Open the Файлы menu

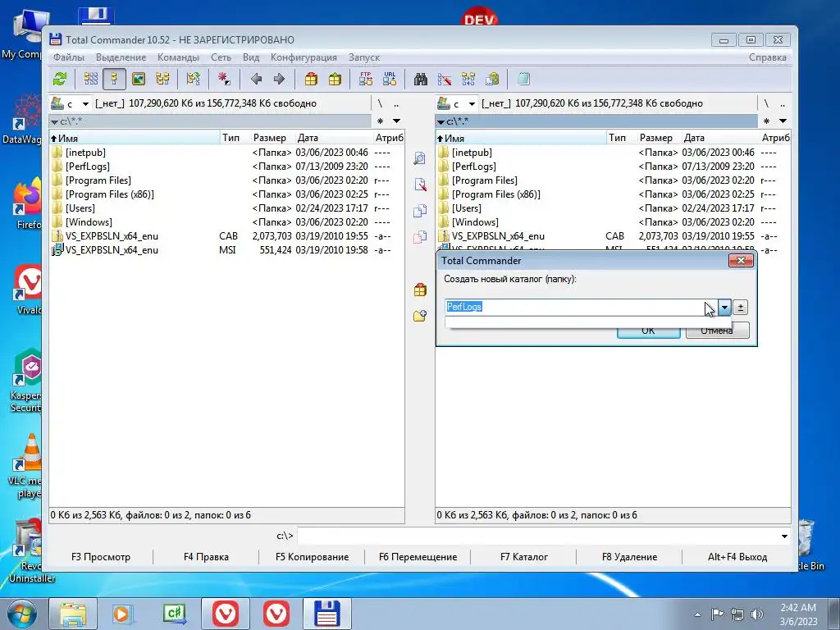(69, 57)
